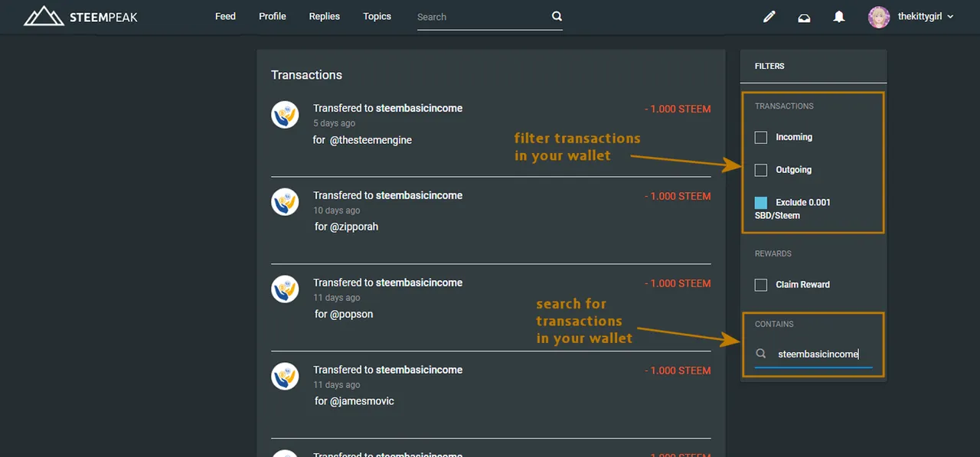Image resolution: width=980 pixels, height=457 pixels.
Task: Open steembasicincome link in @popson transaction
Action: pyautogui.click(x=419, y=282)
